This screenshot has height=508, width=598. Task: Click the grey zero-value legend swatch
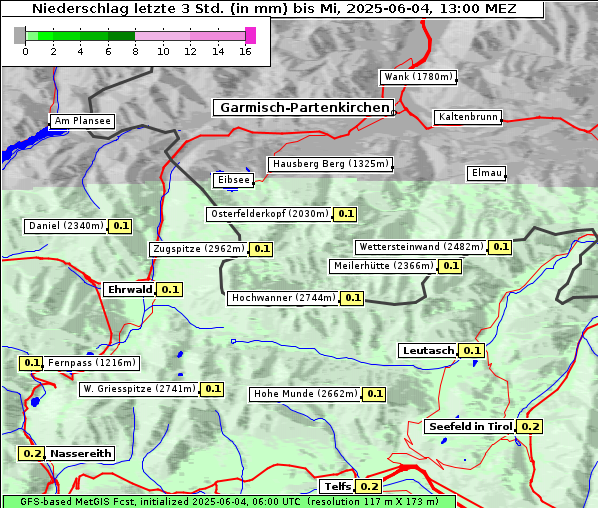(19, 35)
